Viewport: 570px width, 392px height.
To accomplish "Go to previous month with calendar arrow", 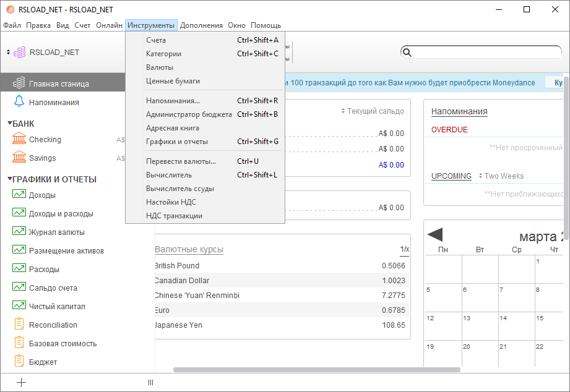I will 435,235.
